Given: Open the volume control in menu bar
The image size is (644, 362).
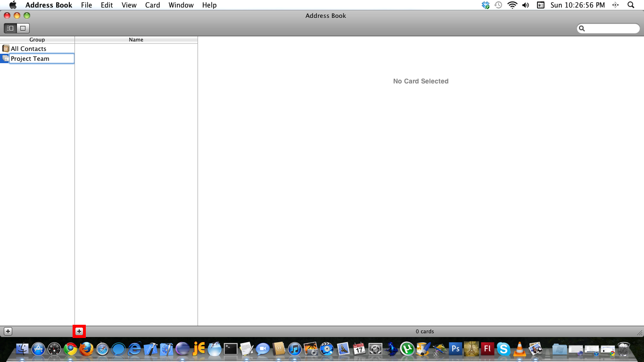Looking at the screenshot, I should [526, 5].
